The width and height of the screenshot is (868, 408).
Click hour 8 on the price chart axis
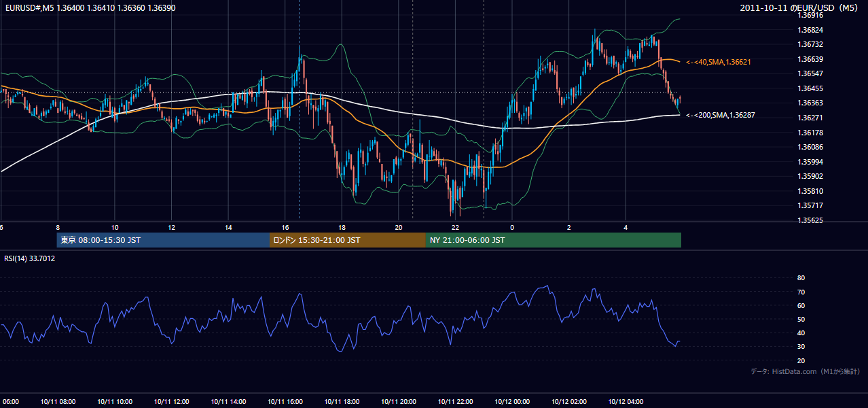coord(58,228)
